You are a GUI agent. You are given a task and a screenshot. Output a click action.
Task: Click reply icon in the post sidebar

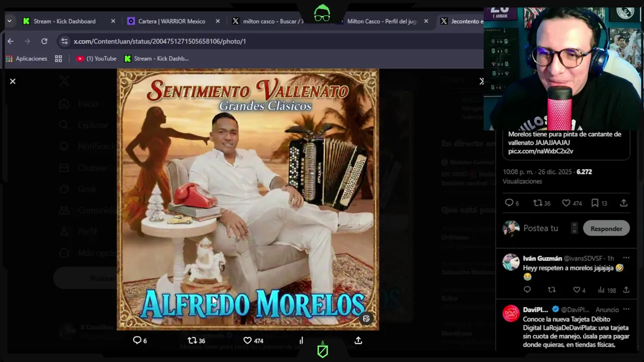tap(509, 203)
